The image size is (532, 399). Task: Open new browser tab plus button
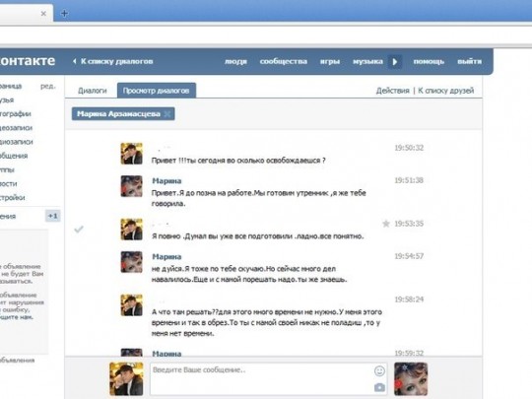pos(64,14)
